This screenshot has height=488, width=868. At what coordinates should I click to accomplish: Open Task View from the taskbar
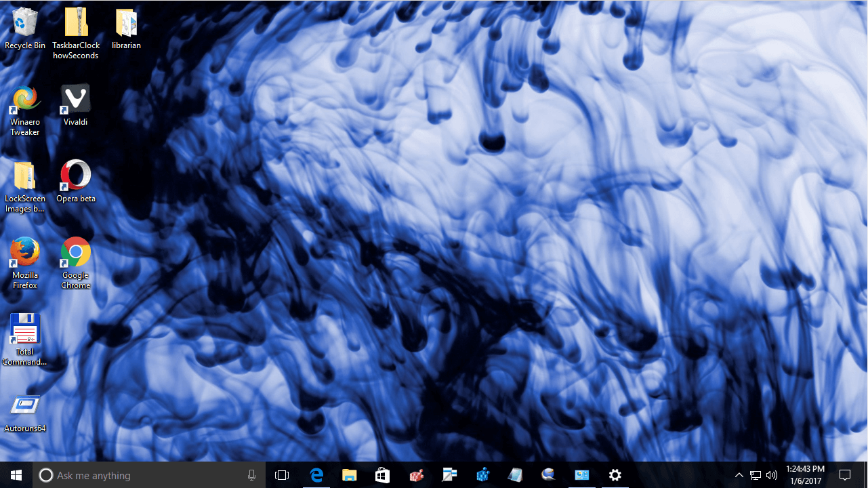(x=282, y=475)
